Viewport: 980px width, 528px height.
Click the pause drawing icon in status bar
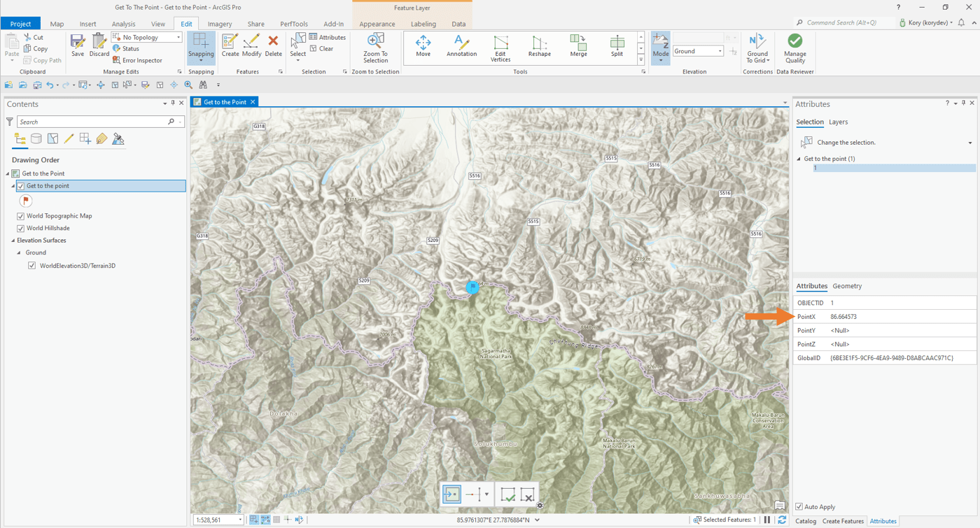coord(767,520)
